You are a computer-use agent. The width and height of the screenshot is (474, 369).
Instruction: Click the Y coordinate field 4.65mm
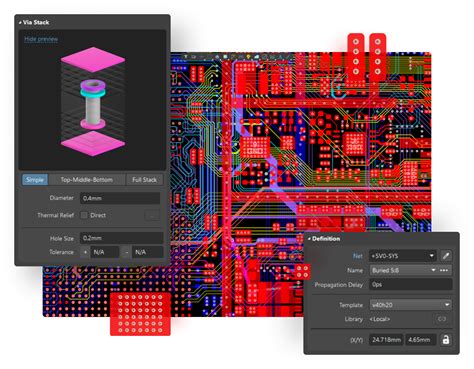click(420, 340)
